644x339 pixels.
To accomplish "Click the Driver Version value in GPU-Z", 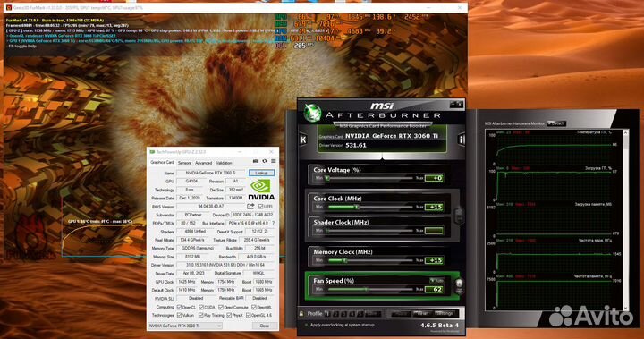I will pyautogui.click(x=225, y=265).
